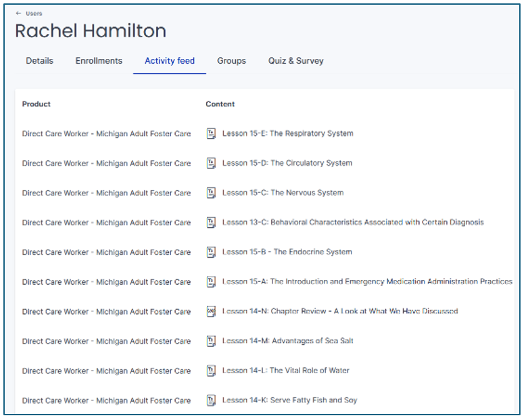Click the icon beside Lesson 15-B Endocrine System
This screenshot has width=528, height=420.
coord(211,252)
